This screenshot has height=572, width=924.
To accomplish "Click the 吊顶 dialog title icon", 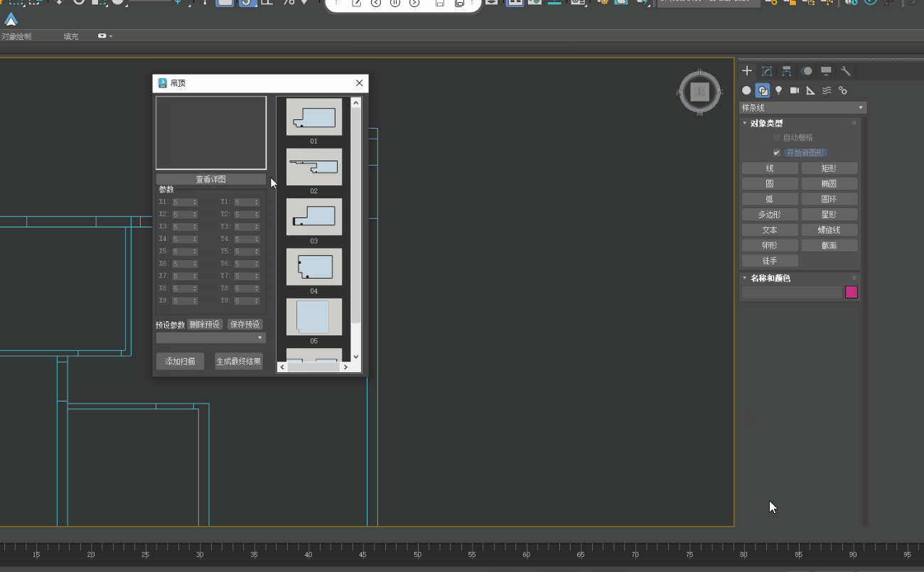I will (162, 83).
